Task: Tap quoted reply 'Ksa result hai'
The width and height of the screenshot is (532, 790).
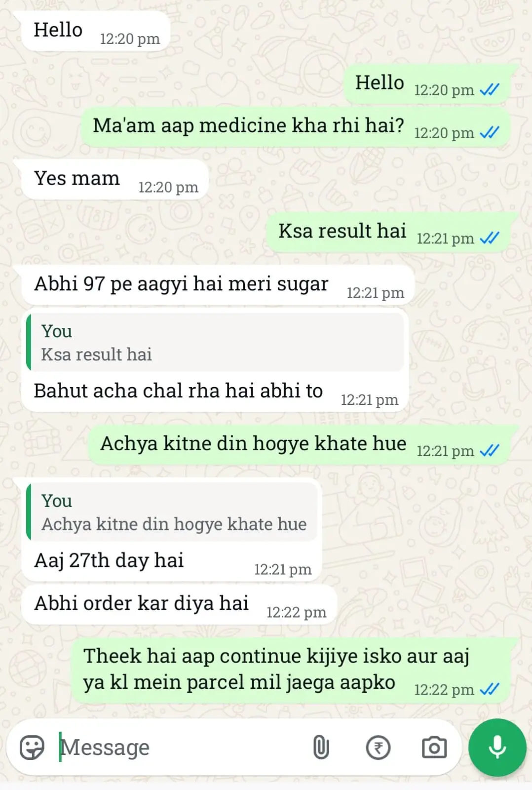Action: 215,342
